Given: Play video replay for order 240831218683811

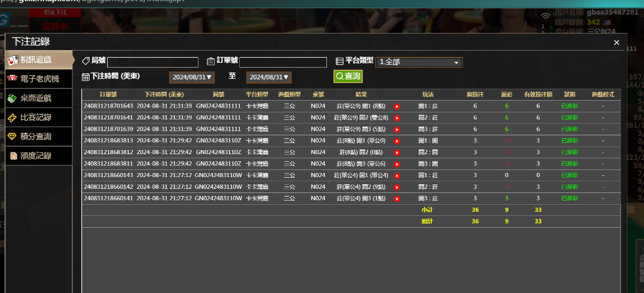Looking at the screenshot, I should (397, 164).
